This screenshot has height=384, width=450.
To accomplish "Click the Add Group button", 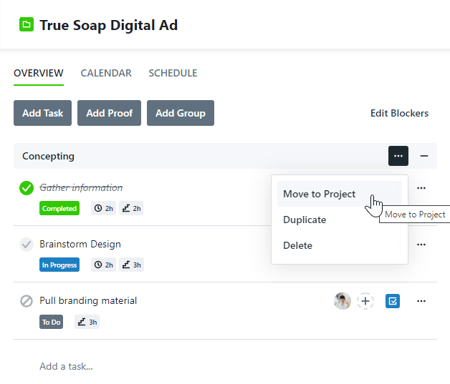I will [180, 113].
